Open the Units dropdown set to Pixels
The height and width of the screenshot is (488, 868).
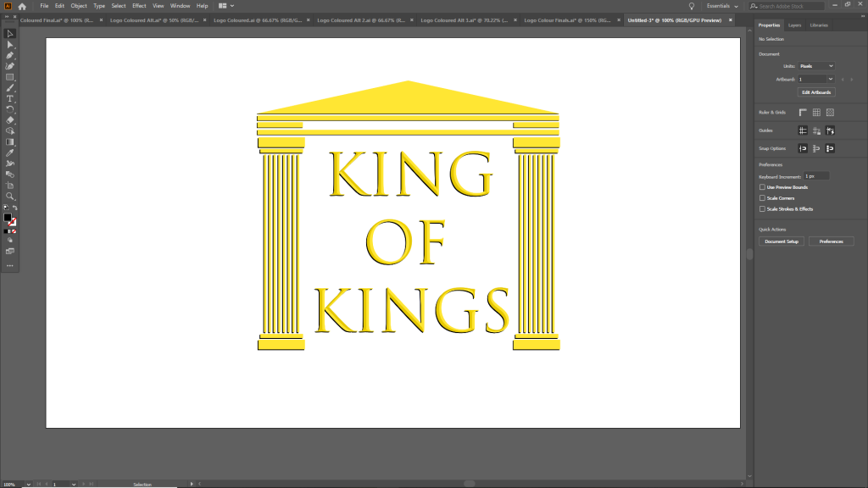(816, 65)
